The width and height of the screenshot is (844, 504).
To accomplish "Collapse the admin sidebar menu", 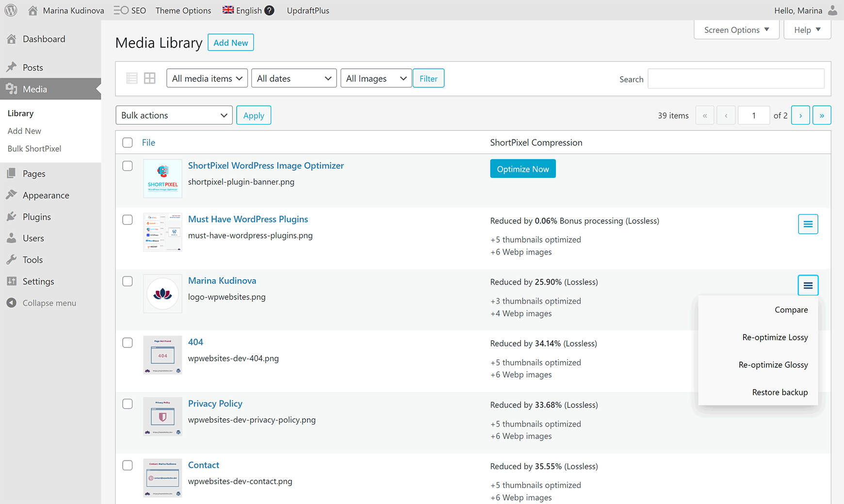I will click(50, 303).
